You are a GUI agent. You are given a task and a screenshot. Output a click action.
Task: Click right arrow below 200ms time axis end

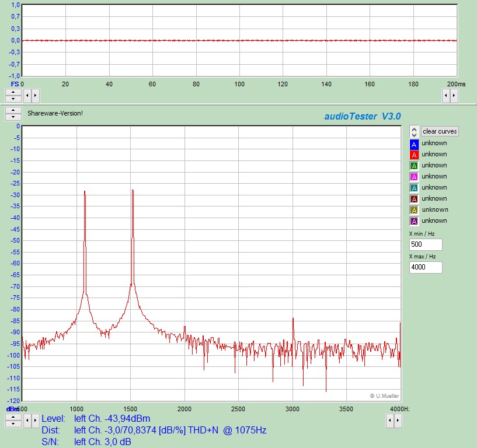pos(454,96)
